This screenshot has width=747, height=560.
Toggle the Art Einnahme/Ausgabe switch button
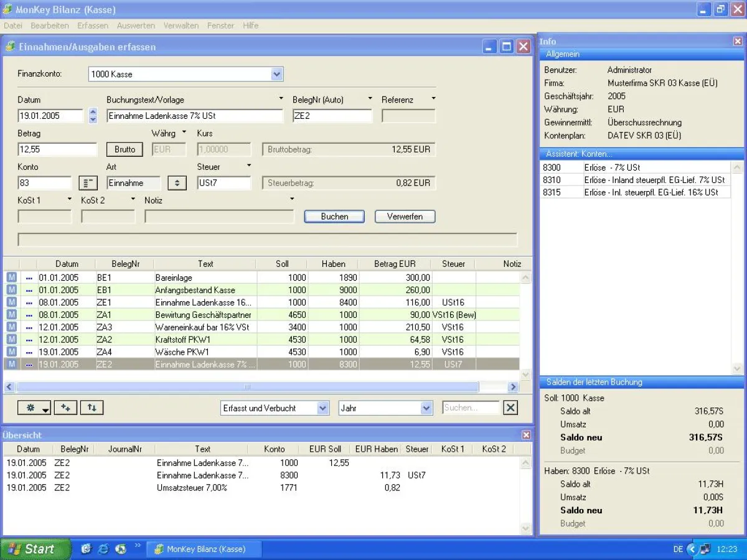pyautogui.click(x=177, y=183)
